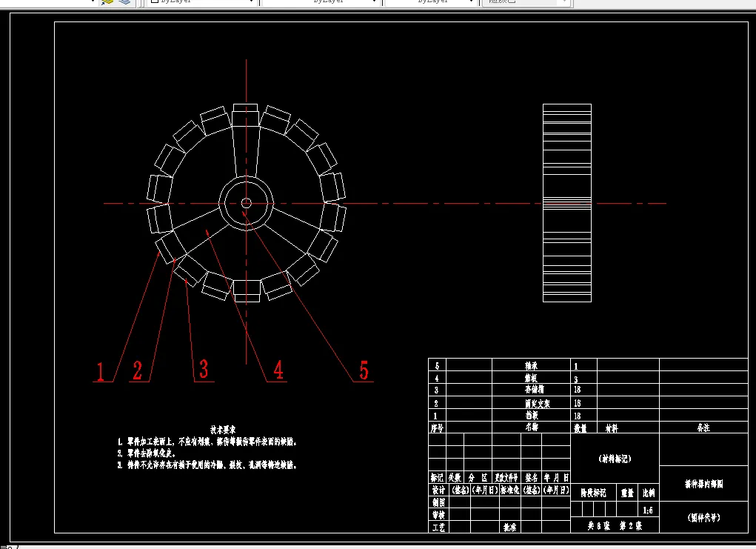Image resolution: width=756 pixels, height=549 pixels.
Task: Click the 共6张 第2张 sheet count text
Action: click(615, 526)
